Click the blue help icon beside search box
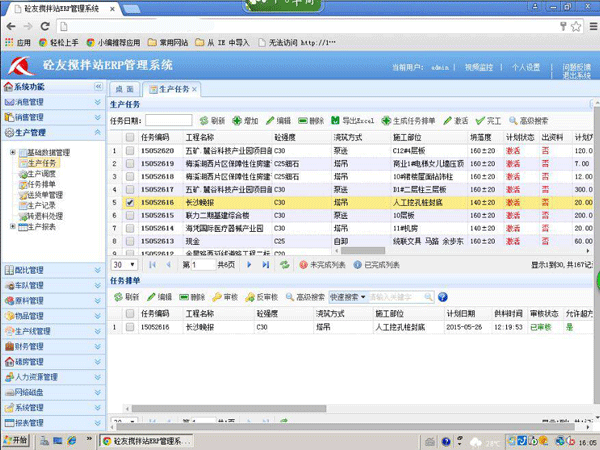Viewport: 600px width, 450px height. click(x=441, y=297)
